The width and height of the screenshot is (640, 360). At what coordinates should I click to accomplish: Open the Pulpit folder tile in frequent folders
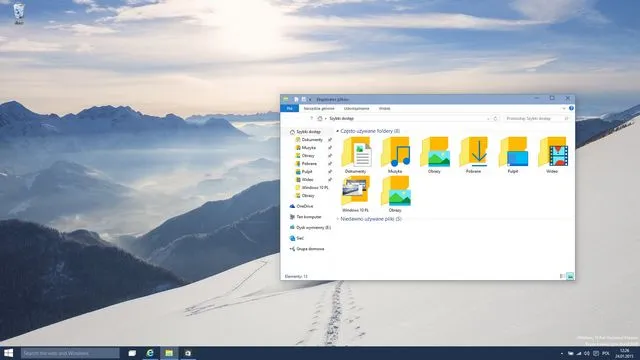[x=513, y=155]
